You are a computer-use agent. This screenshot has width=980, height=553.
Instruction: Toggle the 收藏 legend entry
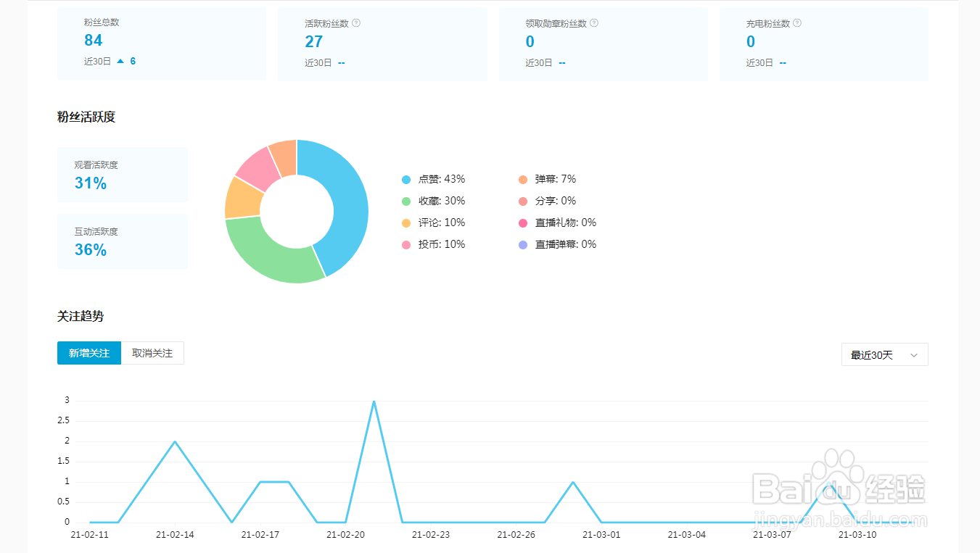(433, 201)
